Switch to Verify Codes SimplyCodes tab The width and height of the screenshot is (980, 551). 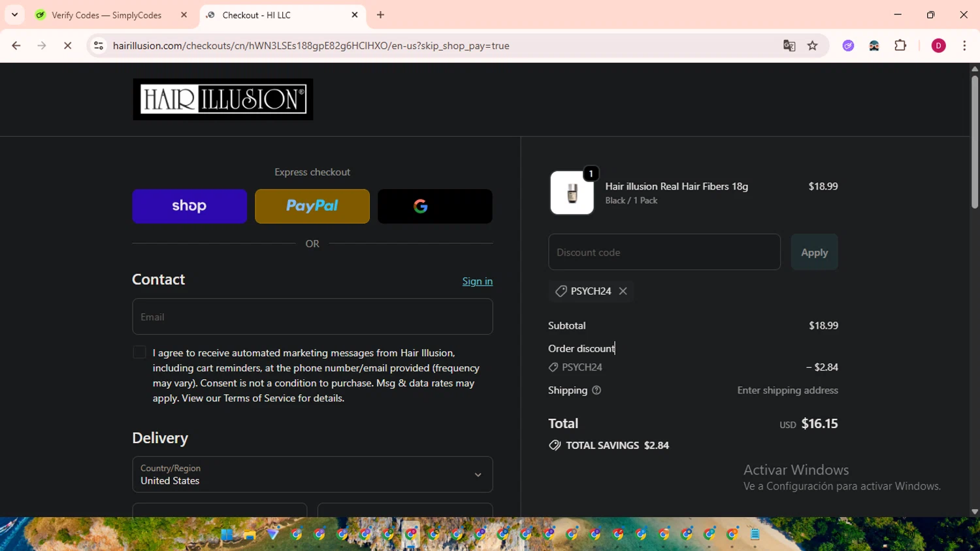(x=106, y=15)
